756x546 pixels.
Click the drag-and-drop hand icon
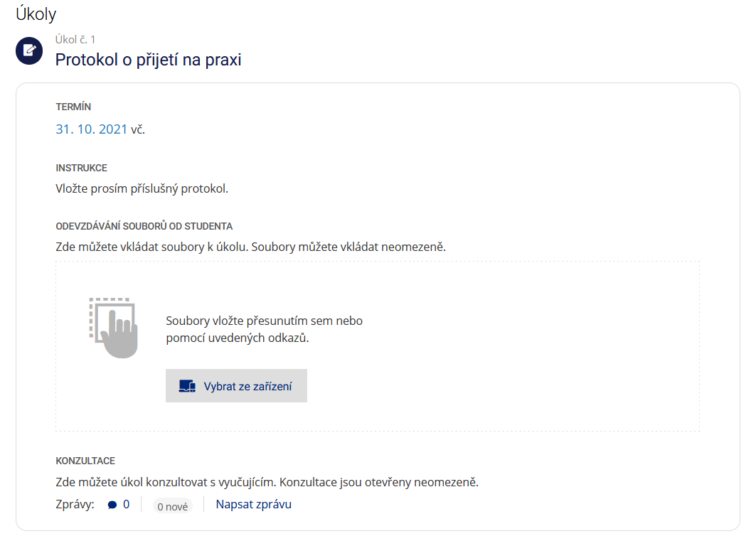coord(114,328)
